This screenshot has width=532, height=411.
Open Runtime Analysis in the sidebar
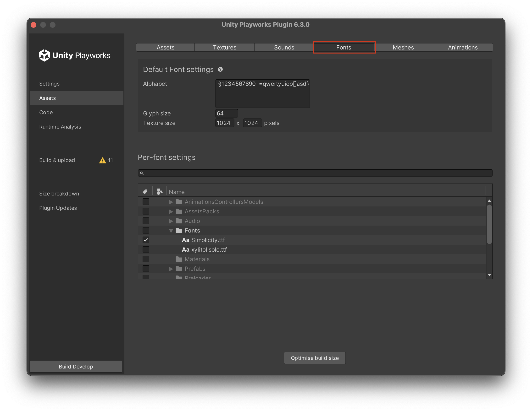click(76, 127)
